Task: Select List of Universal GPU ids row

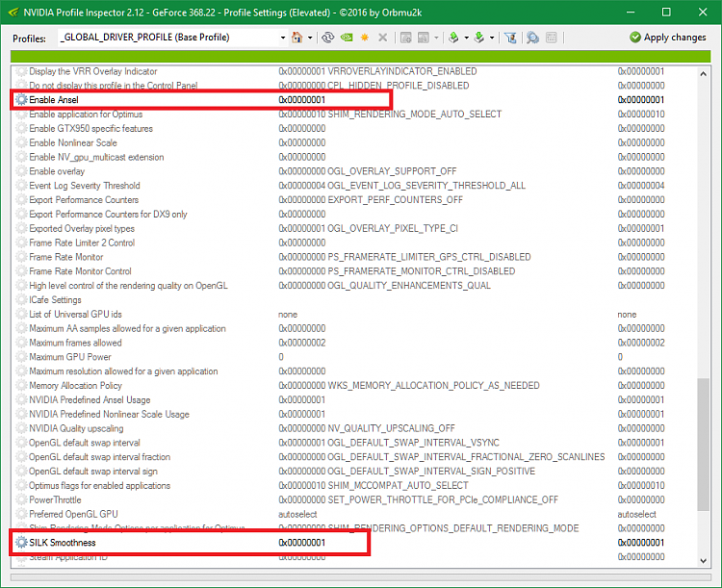Action: (354, 314)
